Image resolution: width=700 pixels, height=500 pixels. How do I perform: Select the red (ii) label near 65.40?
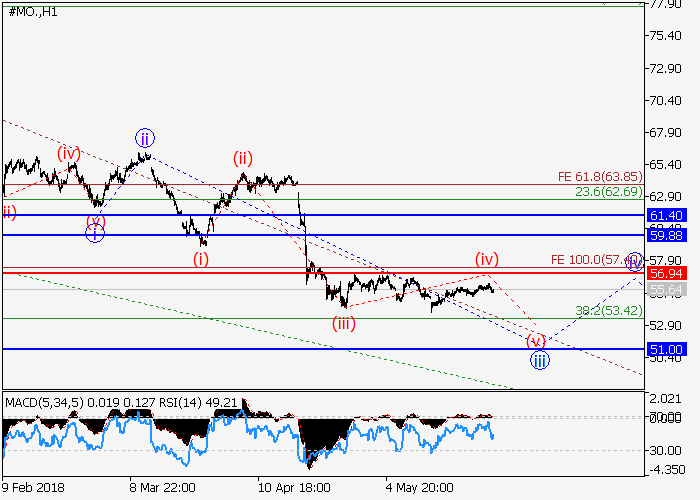point(243,158)
